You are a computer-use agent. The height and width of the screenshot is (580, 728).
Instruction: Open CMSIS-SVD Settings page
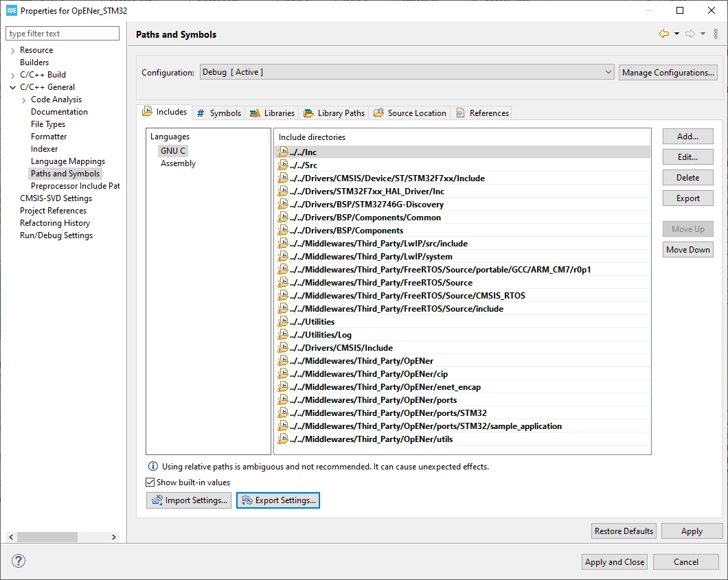[56, 198]
